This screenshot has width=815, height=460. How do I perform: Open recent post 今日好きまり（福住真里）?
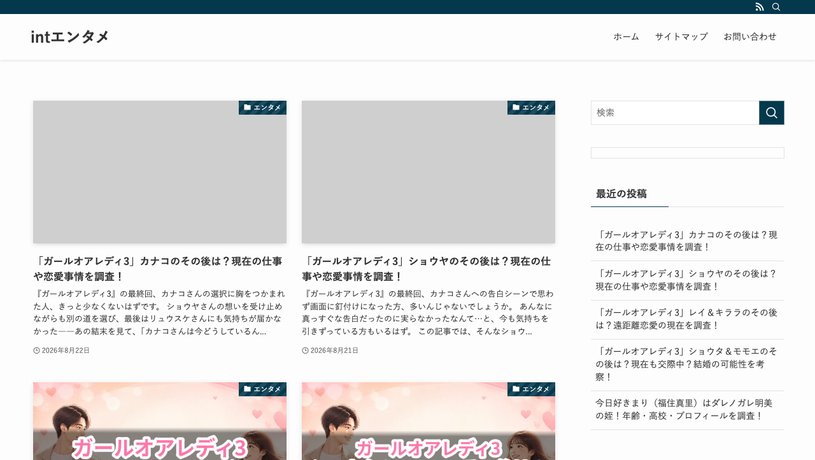(x=683, y=410)
